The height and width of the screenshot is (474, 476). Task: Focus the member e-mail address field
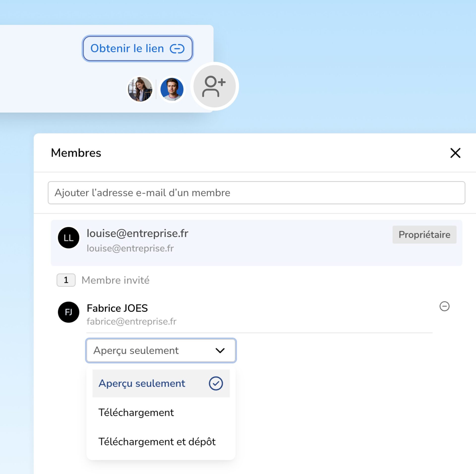(x=256, y=193)
